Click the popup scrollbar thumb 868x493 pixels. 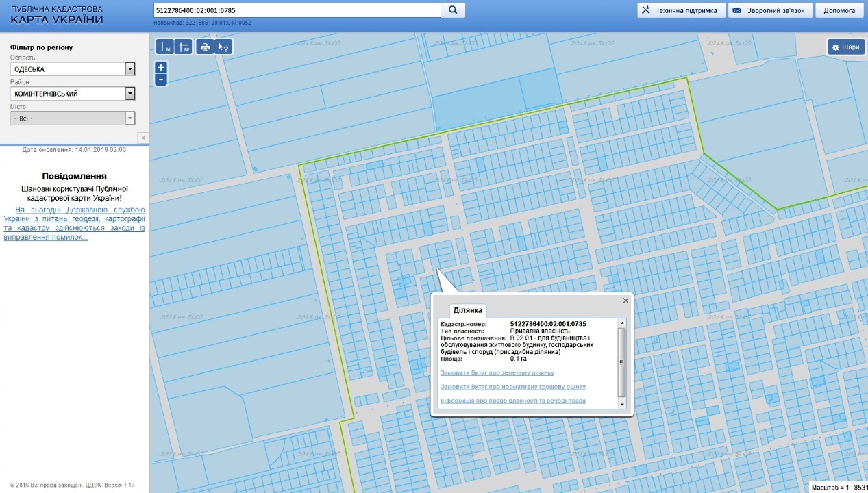622,362
